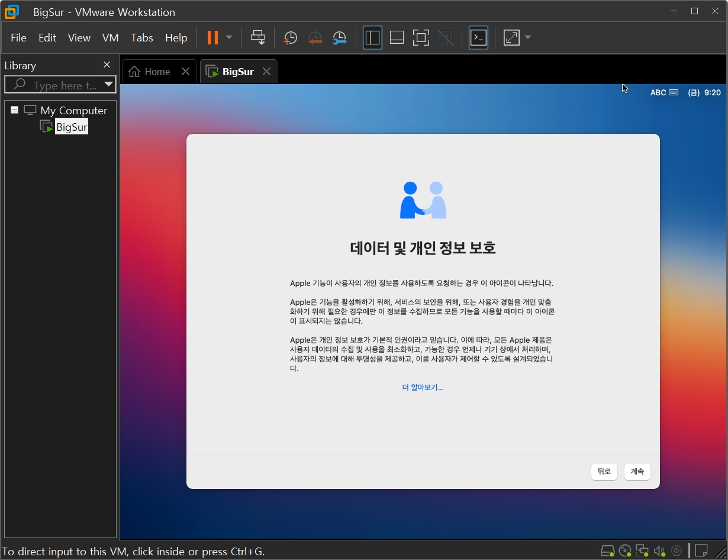728x560 pixels.
Task: Send Ctrl+Alt+Del to the virtual machine
Action: click(258, 37)
